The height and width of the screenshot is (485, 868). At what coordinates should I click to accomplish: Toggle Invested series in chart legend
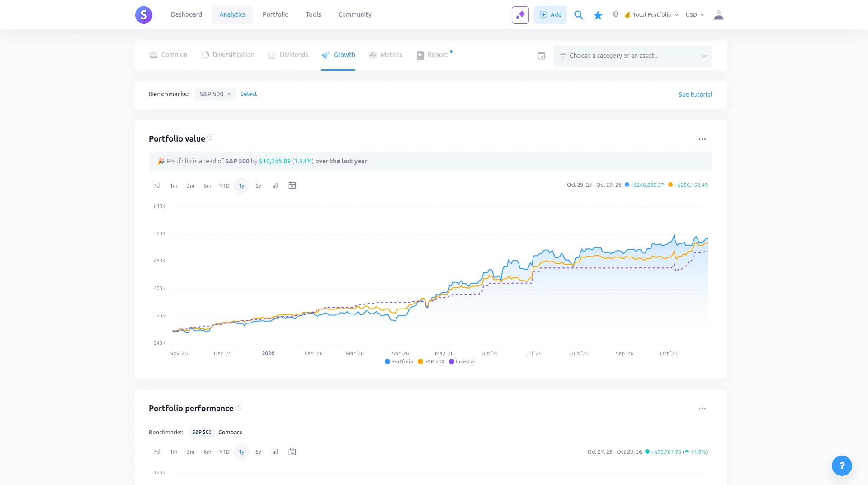(x=462, y=361)
